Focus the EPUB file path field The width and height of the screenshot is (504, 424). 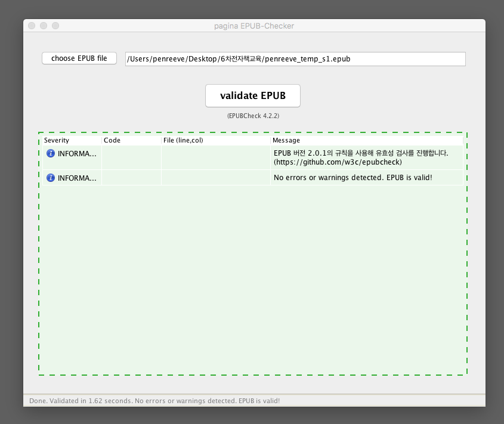pos(295,59)
